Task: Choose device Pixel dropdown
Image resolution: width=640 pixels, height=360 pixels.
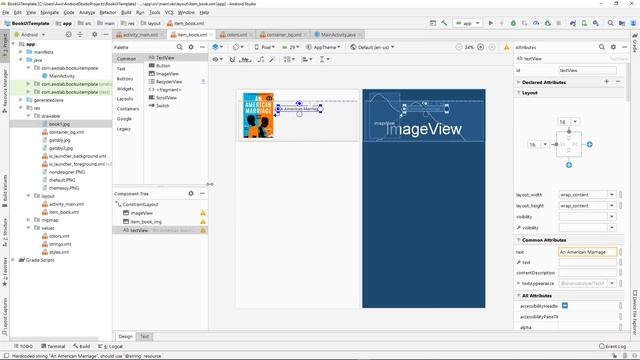Action: click(264, 47)
